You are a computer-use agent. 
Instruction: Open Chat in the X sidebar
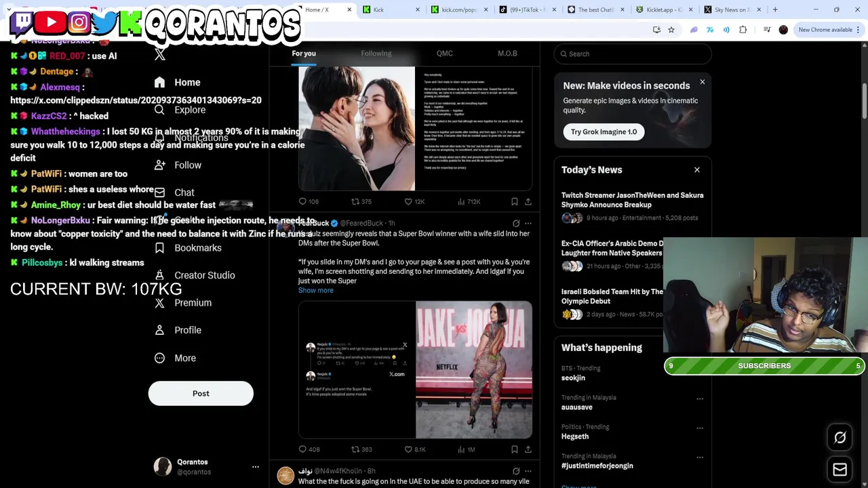(x=174, y=192)
